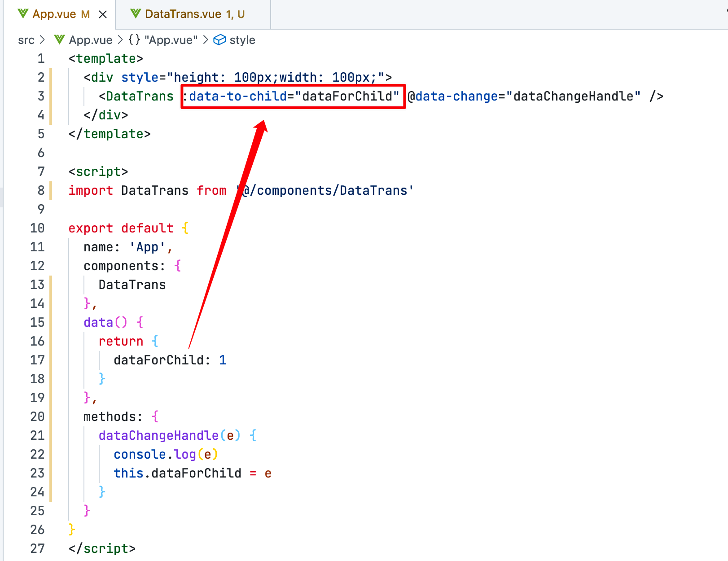
Task: Click the DataTrans component tag on line 3
Action: (140, 96)
